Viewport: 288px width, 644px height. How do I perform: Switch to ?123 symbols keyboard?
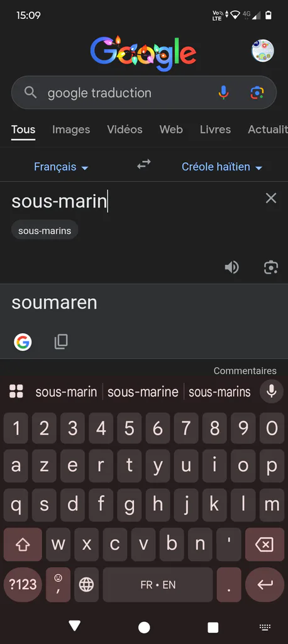(23, 584)
